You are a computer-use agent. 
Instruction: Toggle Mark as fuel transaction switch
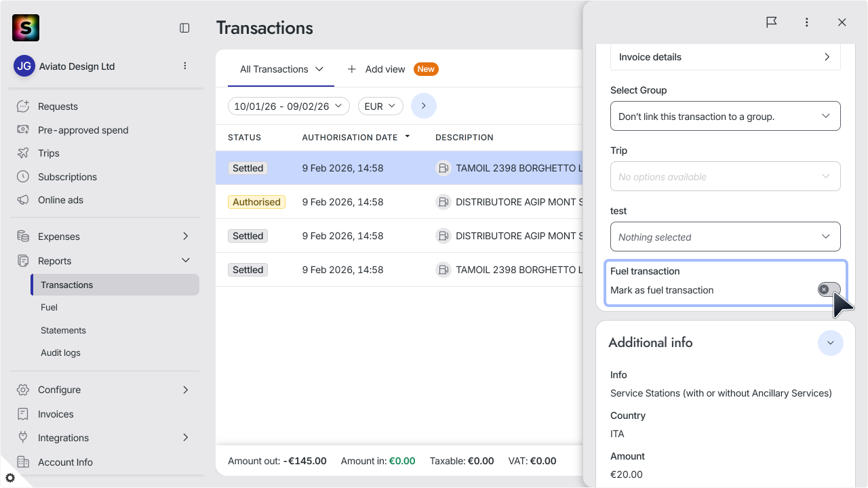829,289
